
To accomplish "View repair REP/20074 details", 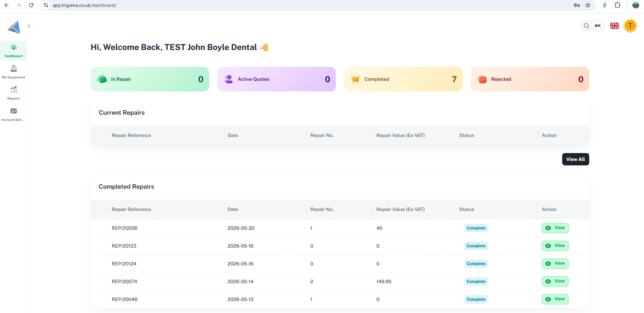I will [555, 281].
